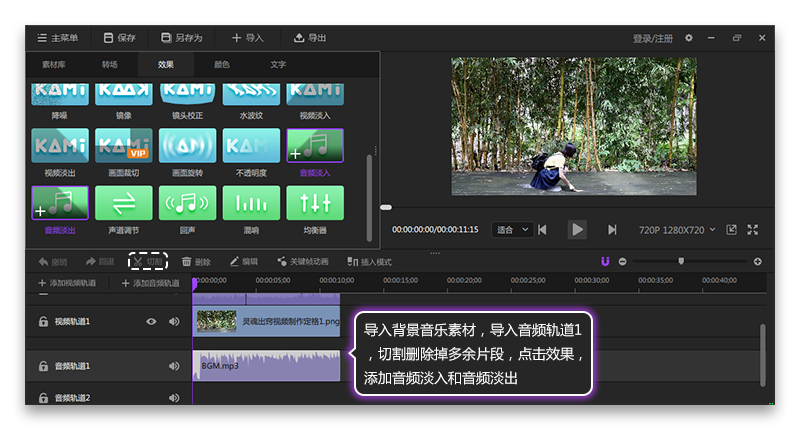Click the timeline zoom slider handle
Viewport: 800px width, 430px height.
(x=681, y=261)
